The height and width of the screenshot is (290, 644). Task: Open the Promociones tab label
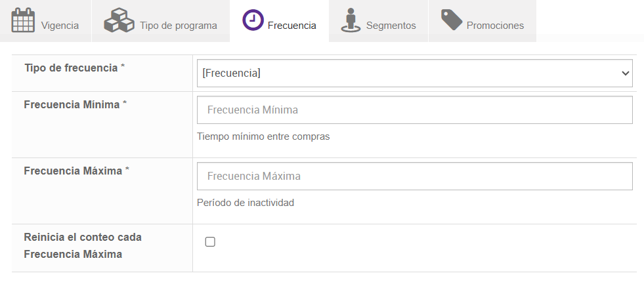coord(495,26)
